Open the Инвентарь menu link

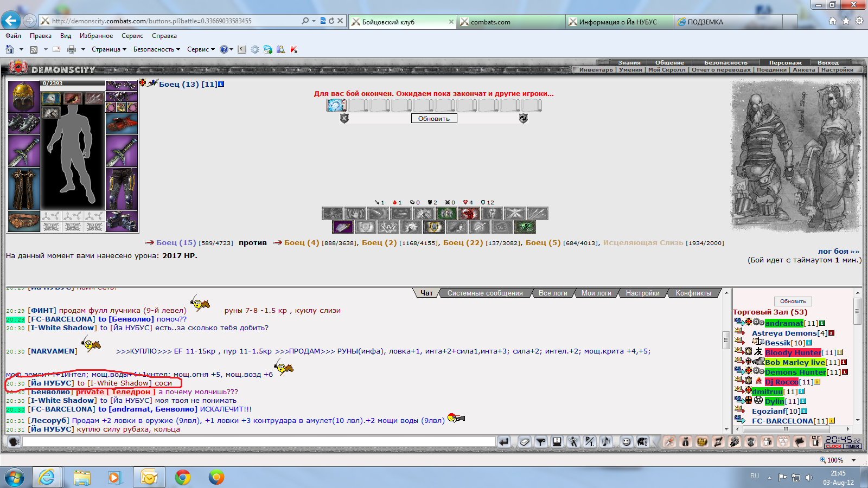(596, 69)
